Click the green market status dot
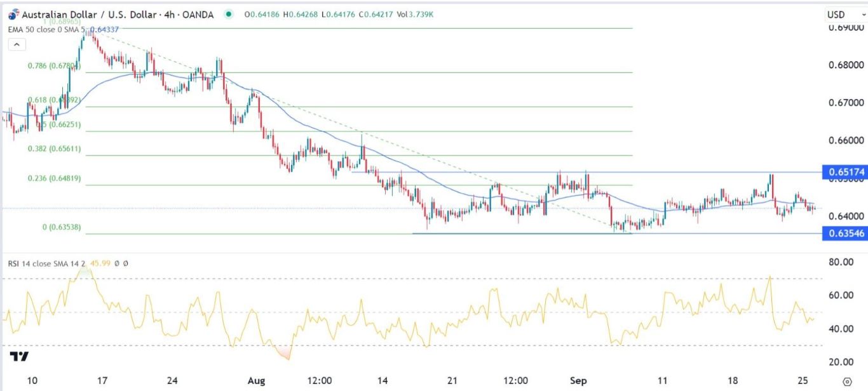Screen dimensions: 868x391 [x=227, y=15]
